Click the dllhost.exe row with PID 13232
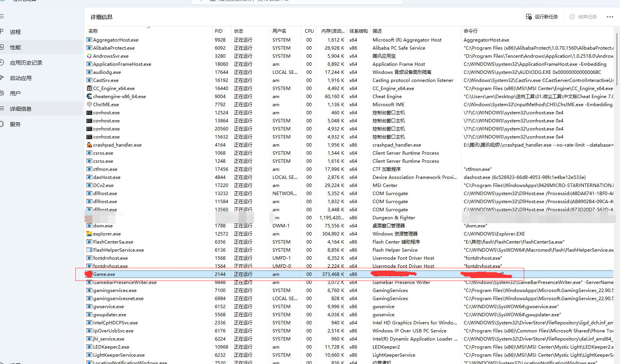Image resolution: width=620 pixels, height=364 pixels. point(349,193)
